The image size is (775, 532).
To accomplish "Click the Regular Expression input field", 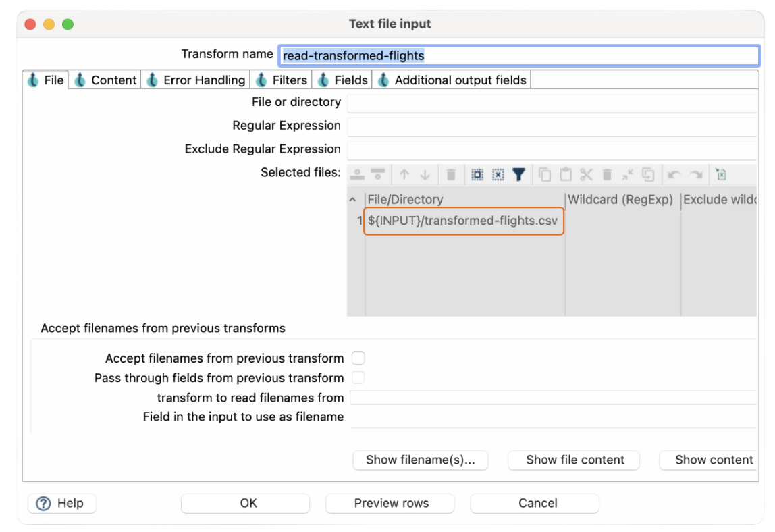I will tap(552, 126).
